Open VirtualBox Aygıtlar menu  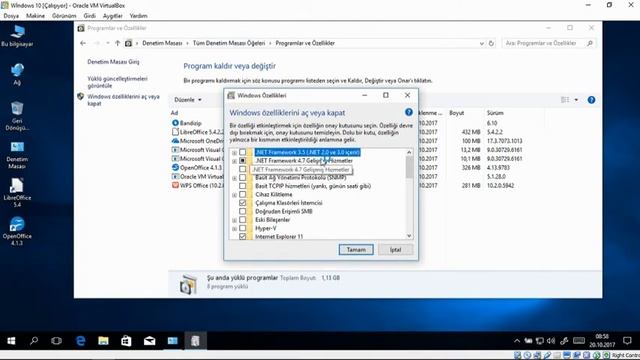click(x=113, y=16)
